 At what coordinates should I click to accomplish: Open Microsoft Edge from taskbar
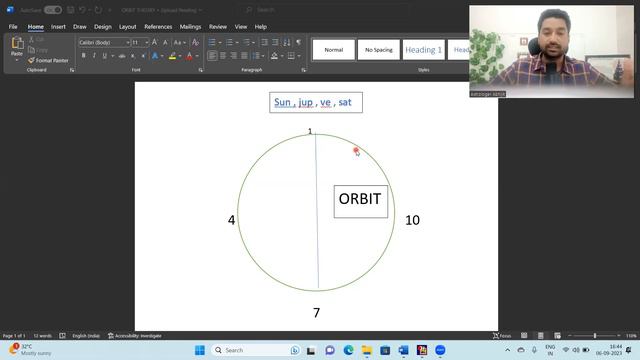pos(348,350)
